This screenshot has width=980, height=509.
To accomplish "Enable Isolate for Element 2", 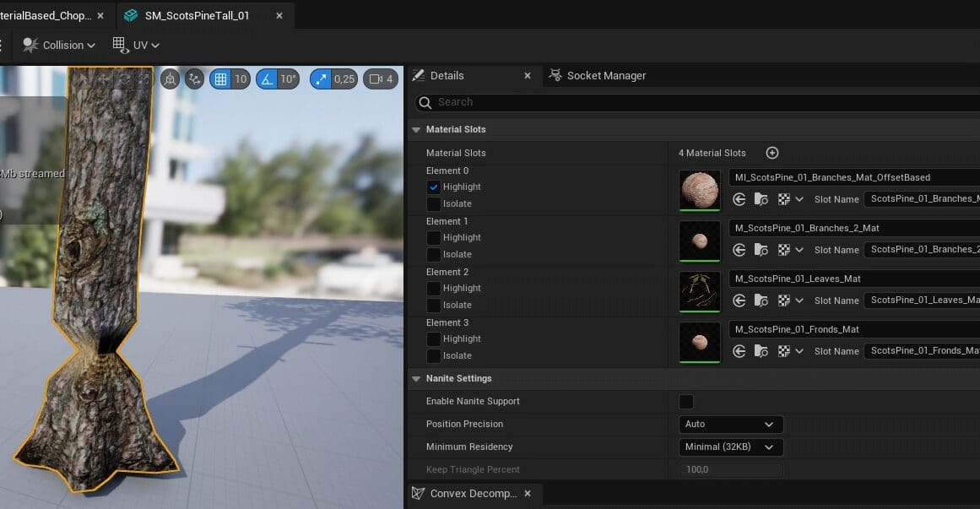I will point(434,305).
